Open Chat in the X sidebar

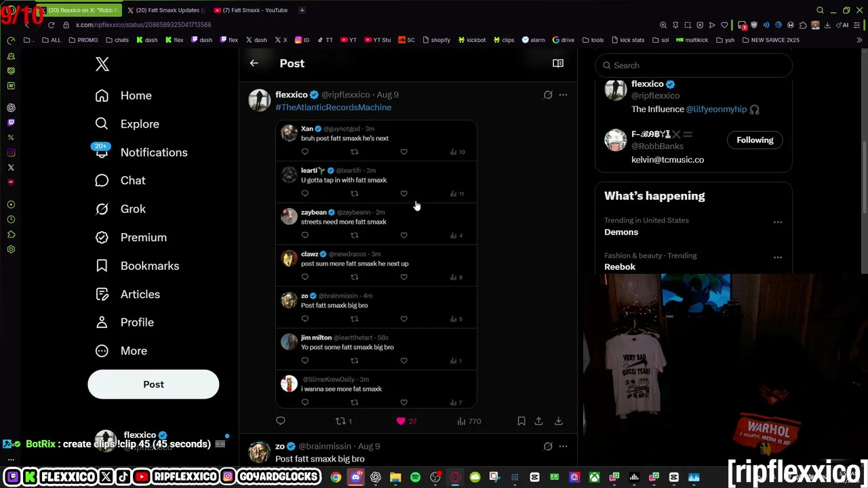[120, 180]
